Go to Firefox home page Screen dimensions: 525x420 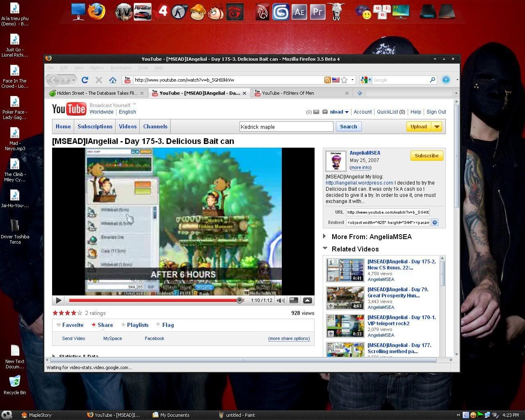point(113,80)
